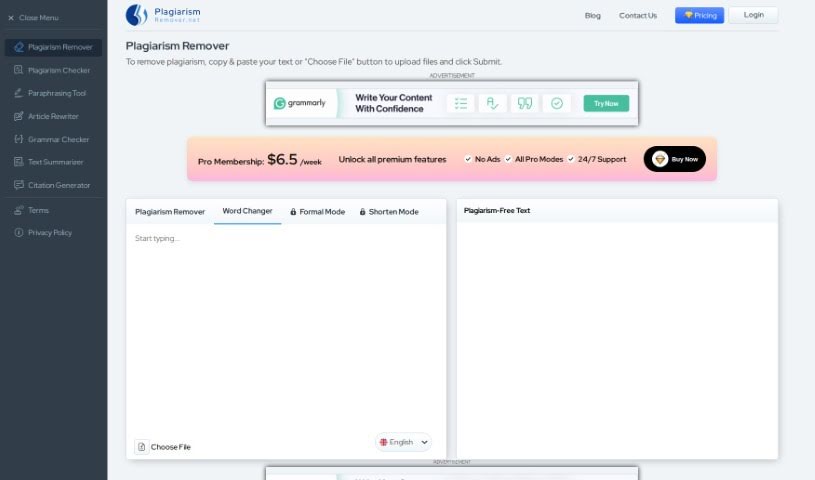The width and height of the screenshot is (815, 480).
Task: Click the diamond icon on Buy Now
Action: [x=660, y=159]
